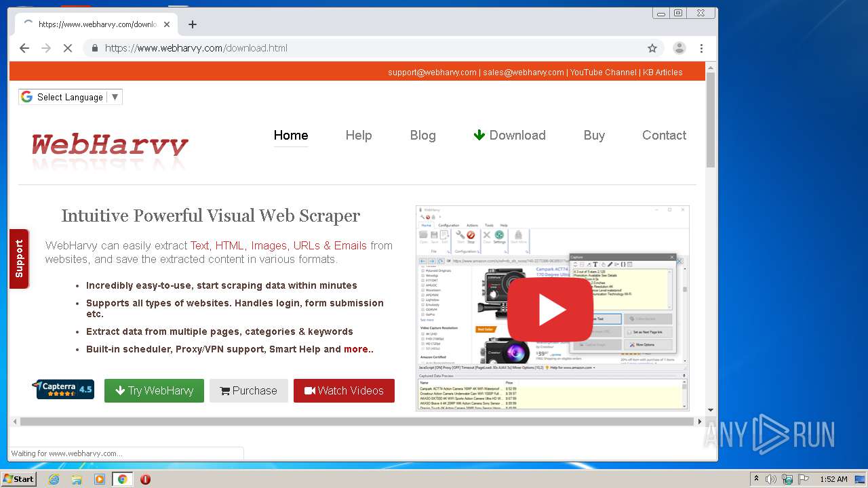Click the red Opera-style taskbar icon
This screenshot has height=488, width=868.
point(145,479)
